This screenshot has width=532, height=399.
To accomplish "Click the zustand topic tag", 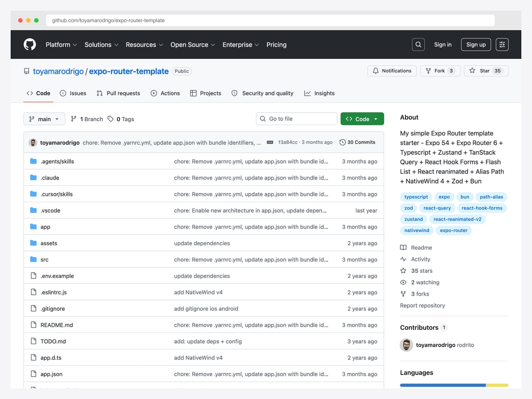I will (414, 219).
